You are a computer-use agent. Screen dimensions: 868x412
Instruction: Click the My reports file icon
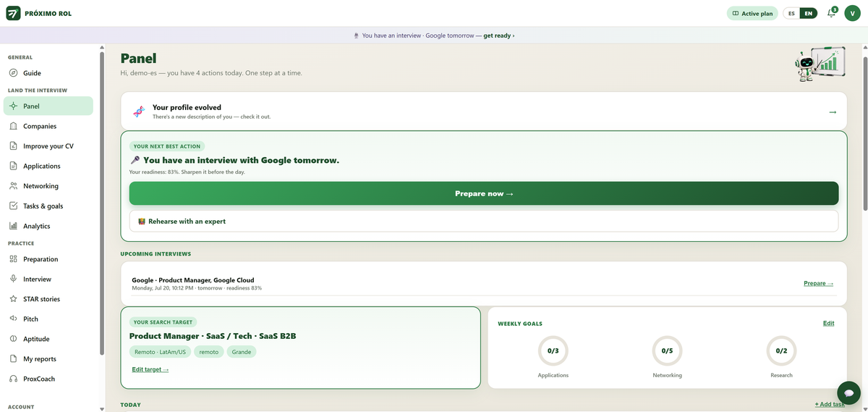pyautogui.click(x=14, y=359)
